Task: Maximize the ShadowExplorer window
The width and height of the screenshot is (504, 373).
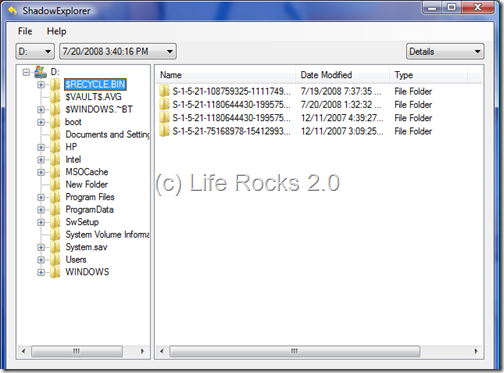Action: [x=452, y=7]
